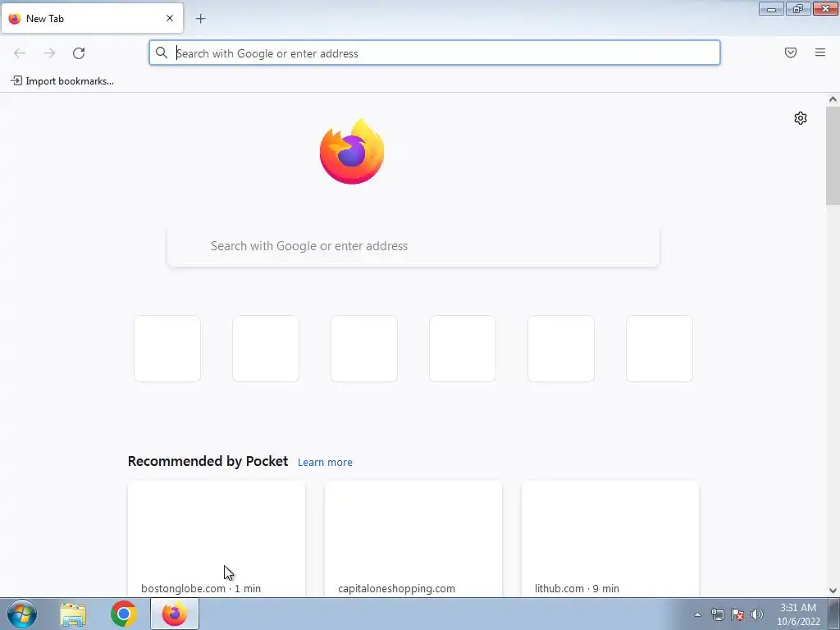Show hidden system tray icons
This screenshot has height=630, width=840.
click(x=697, y=614)
